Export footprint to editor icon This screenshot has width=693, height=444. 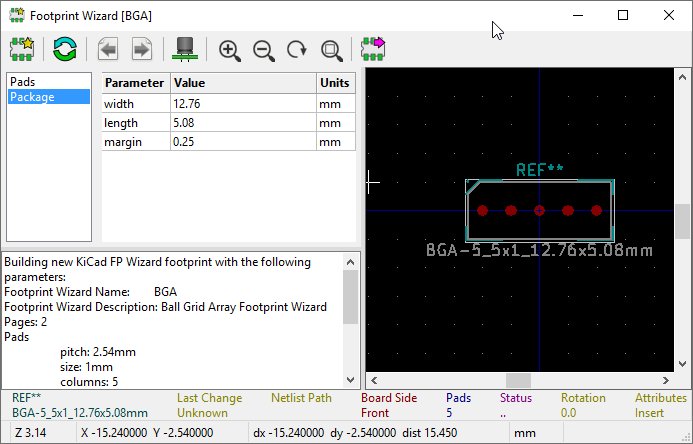click(373, 49)
